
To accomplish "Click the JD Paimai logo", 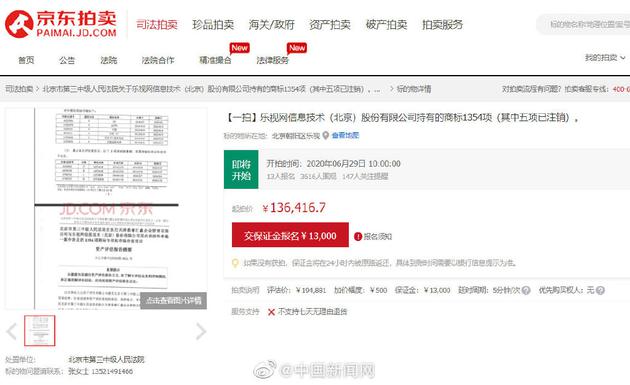I will [61, 24].
